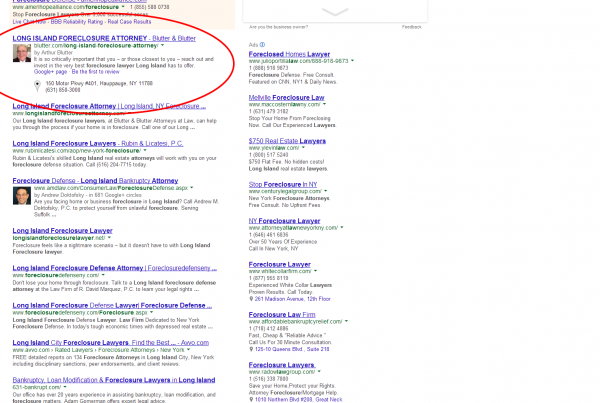600x403 pixels.
Task: Open dropdown arrow beside whitecollarfirm.com ad URL
Action: 315,271
